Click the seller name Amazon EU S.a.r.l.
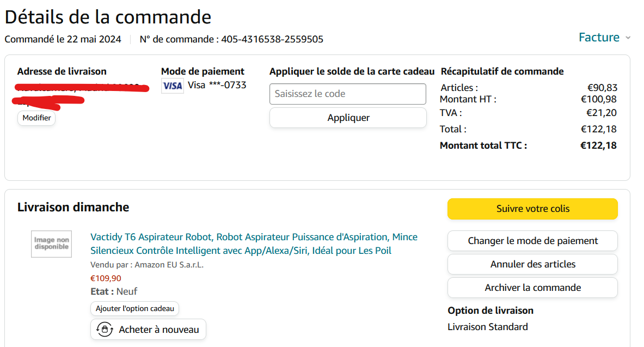The image size is (644, 347). pyautogui.click(x=169, y=265)
